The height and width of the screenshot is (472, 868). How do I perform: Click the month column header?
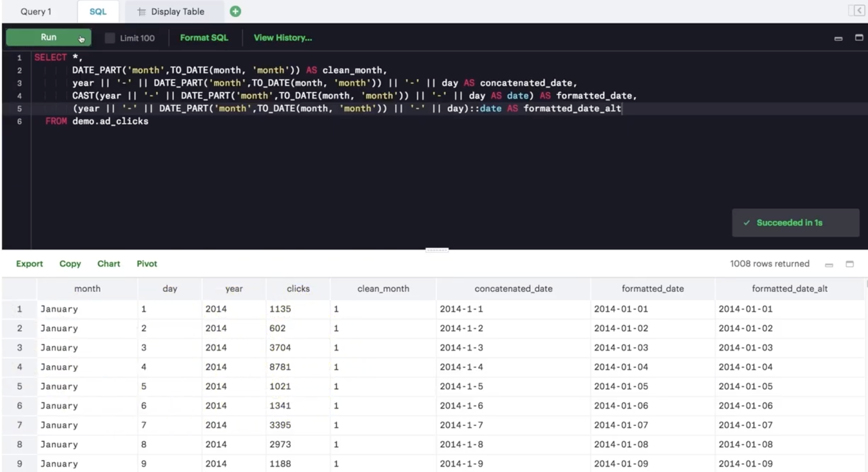87,289
